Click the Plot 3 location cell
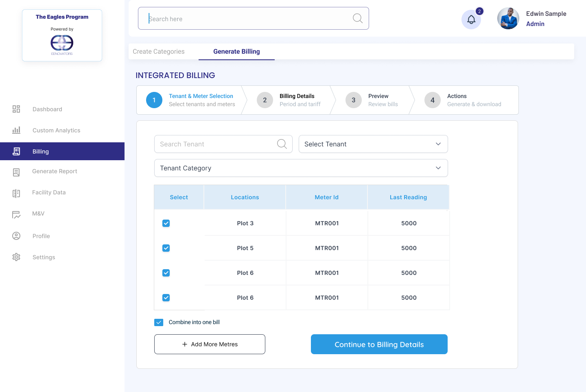 coord(245,223)
